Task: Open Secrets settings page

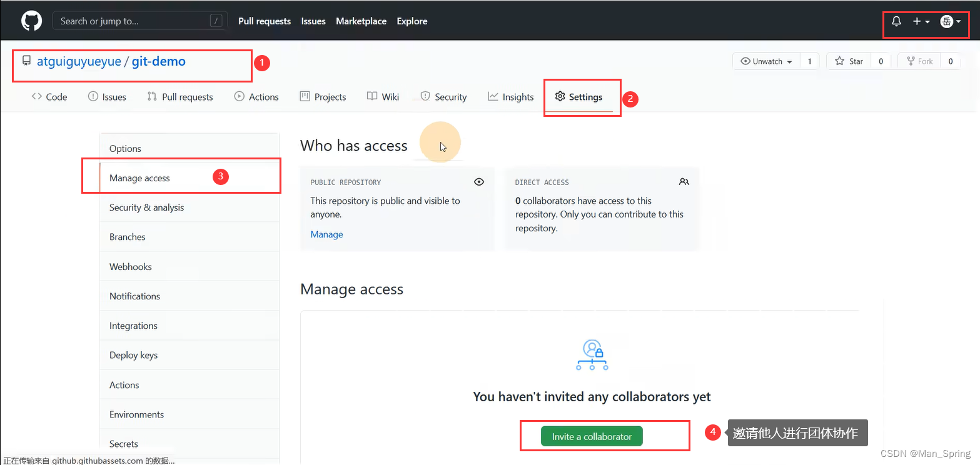Action: (189, 444)
